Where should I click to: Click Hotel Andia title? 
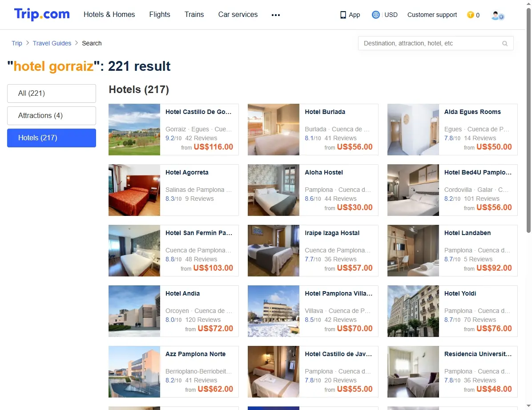182,293
